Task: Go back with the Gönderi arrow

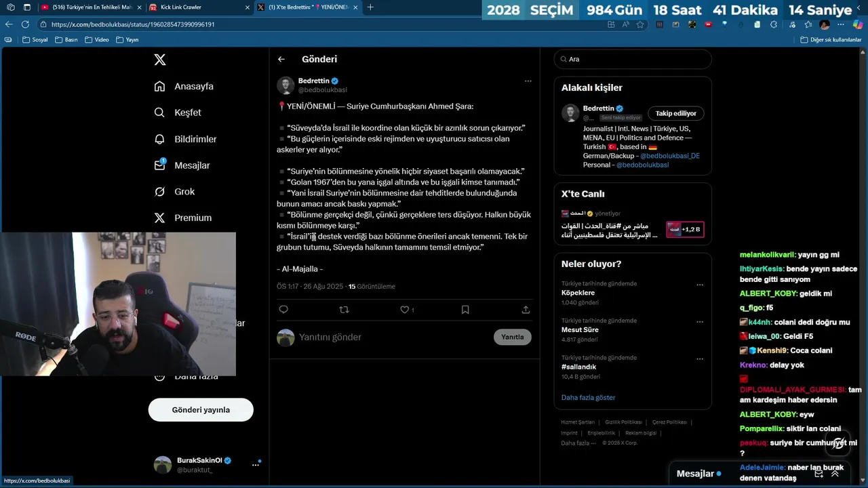Action: 281,59
